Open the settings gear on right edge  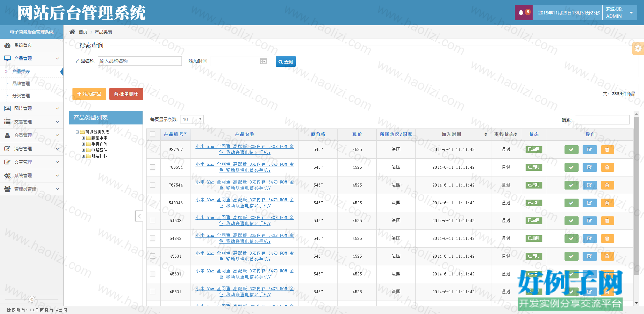(x=638, y=48)
